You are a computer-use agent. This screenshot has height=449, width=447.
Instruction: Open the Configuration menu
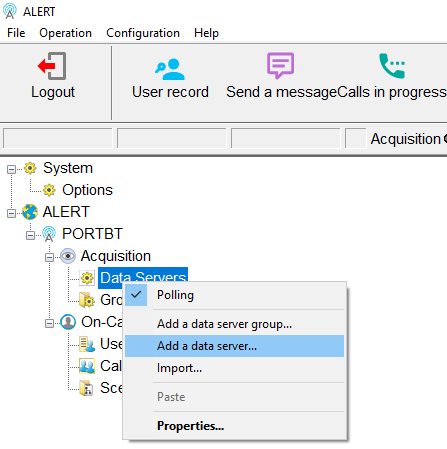pos(143,33)
